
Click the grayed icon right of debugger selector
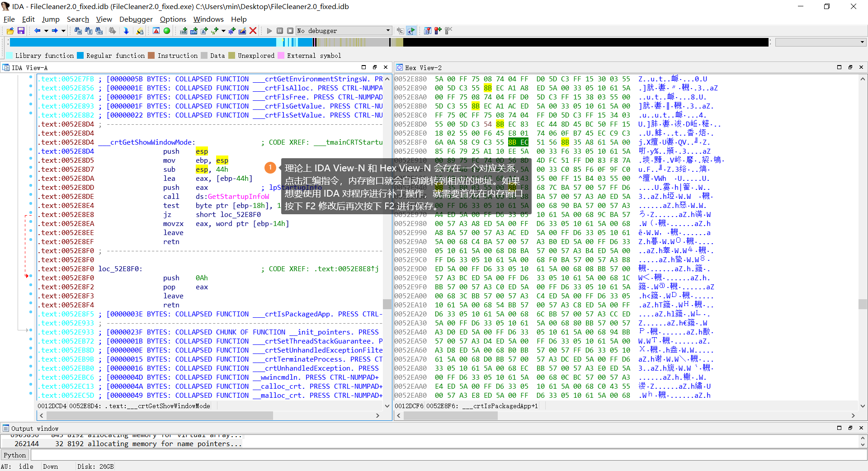coord(400,31)
